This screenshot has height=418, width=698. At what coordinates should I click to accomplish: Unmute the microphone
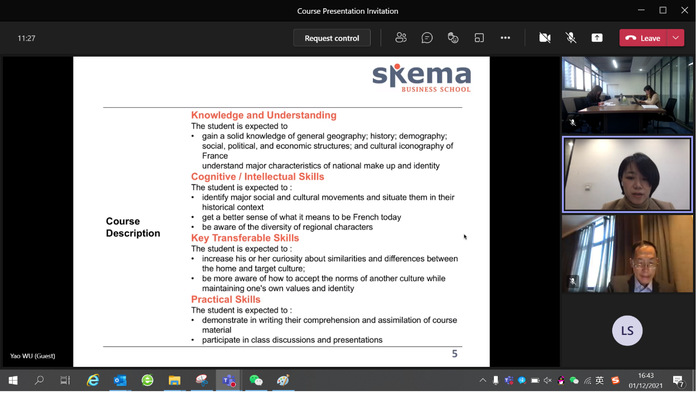[571, 38]
